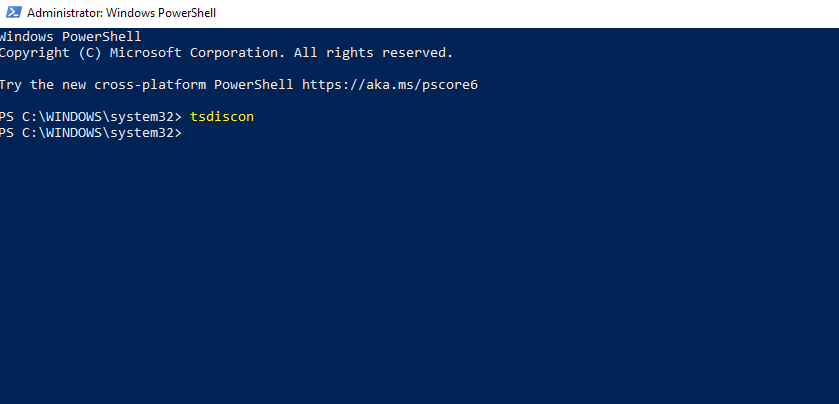Open the https://aka.ms/pscore6 link

390,85
